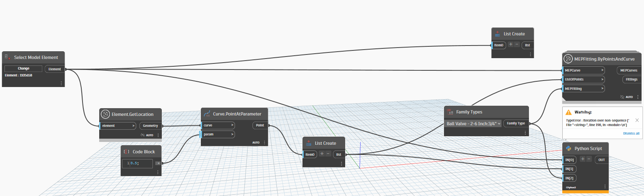Expand the MEPFitting input port chevron
Screen dimensions: 644x196
click(x=602, y=88)
